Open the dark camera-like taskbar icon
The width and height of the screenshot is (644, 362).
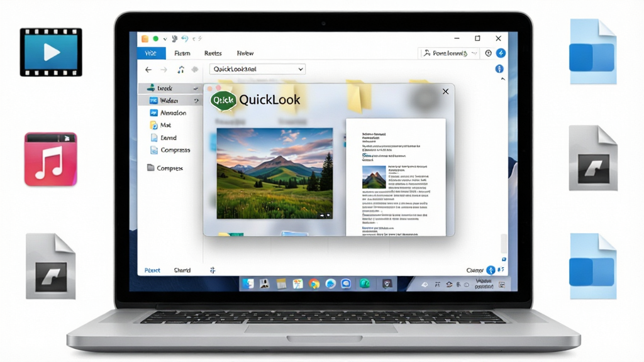[x=387, y=284]
